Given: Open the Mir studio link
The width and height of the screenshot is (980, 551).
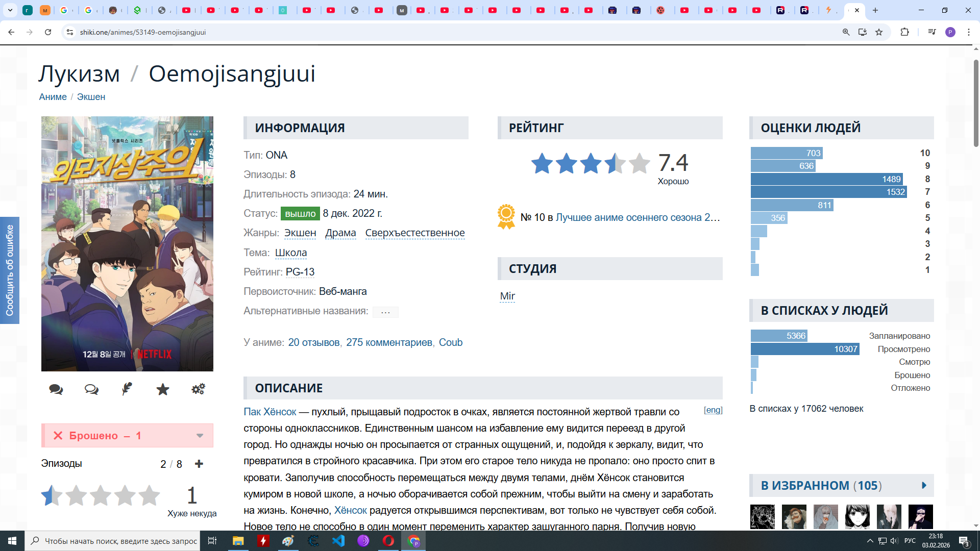Looking at the screenshot, I should [507, 296].
